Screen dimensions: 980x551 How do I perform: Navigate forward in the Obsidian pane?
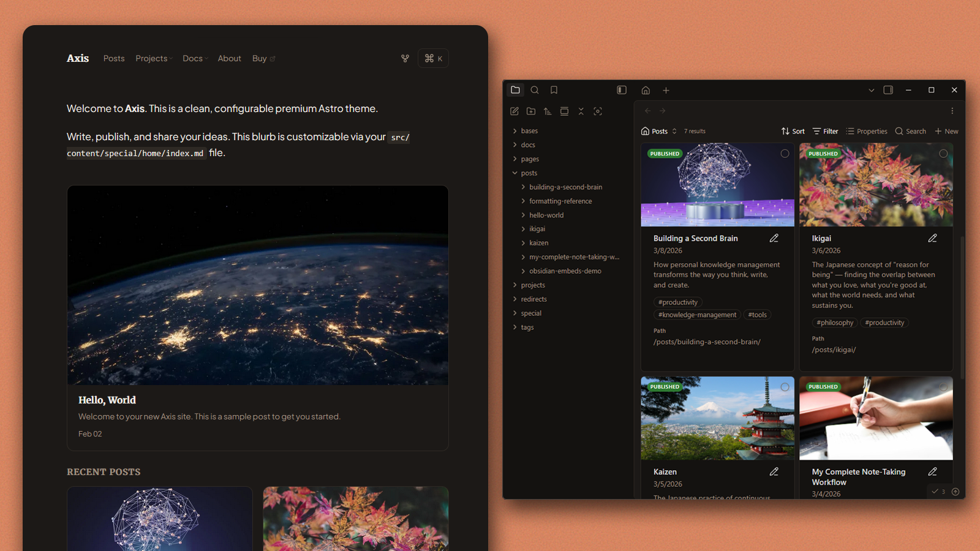pos(663,111)
